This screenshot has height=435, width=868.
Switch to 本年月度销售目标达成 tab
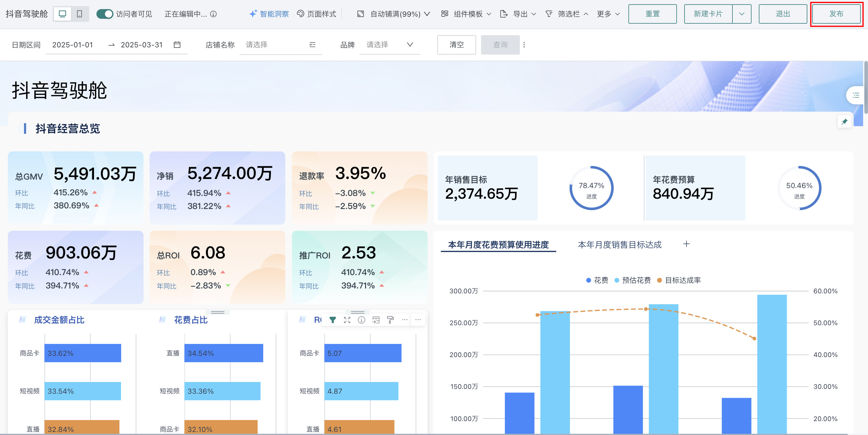tap(619, 244)
